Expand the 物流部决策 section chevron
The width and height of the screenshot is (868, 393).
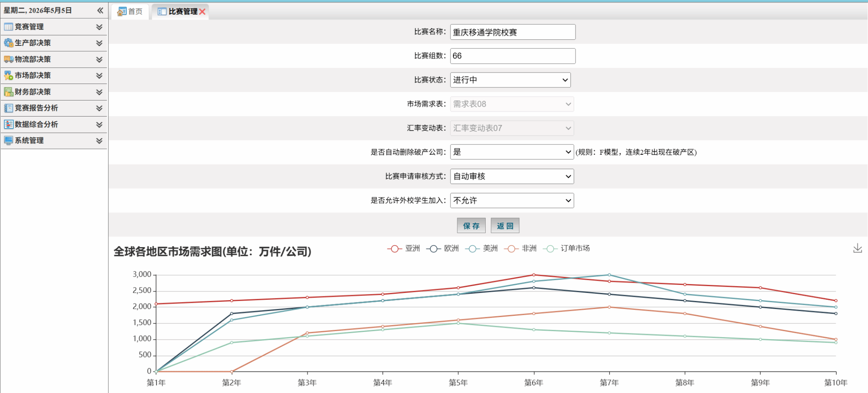click(99, 59)
